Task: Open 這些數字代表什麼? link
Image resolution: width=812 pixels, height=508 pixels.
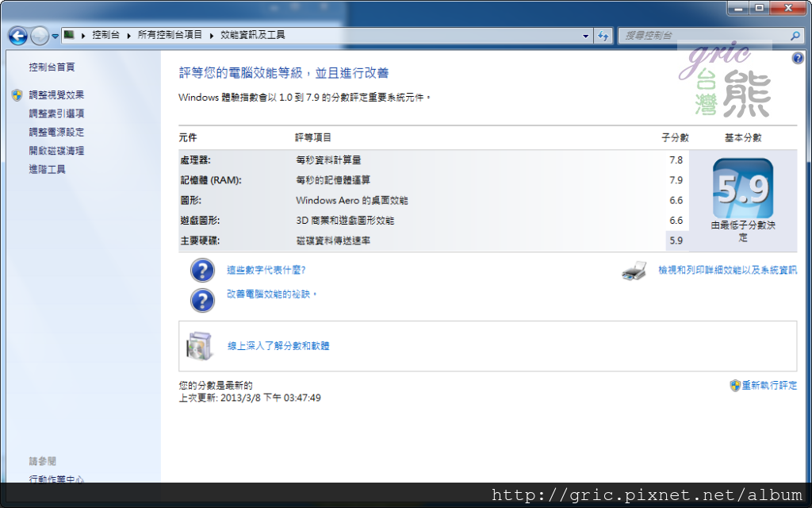Action: [x=266, y=270]
